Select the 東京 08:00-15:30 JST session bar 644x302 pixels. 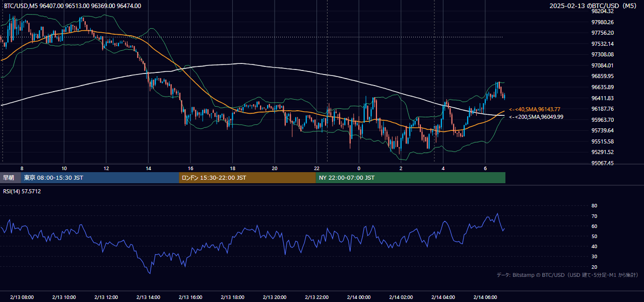[100, 178]
